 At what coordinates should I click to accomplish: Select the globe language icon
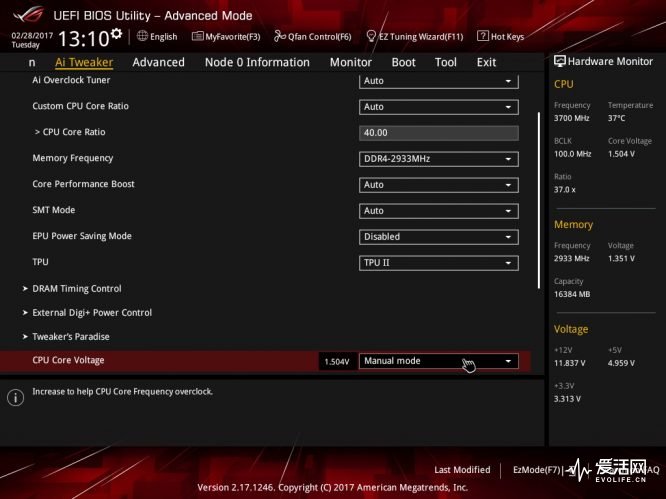click(x=142, y=36)
